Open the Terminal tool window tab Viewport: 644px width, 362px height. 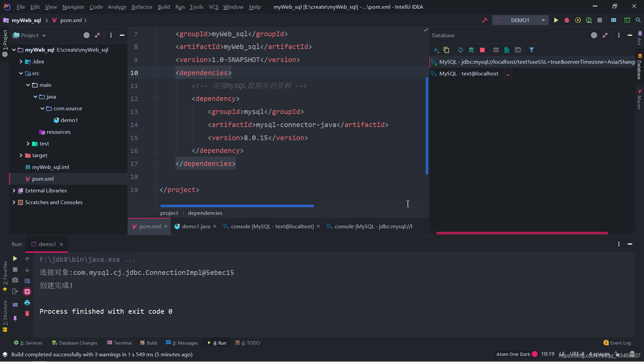pos(119,343)
